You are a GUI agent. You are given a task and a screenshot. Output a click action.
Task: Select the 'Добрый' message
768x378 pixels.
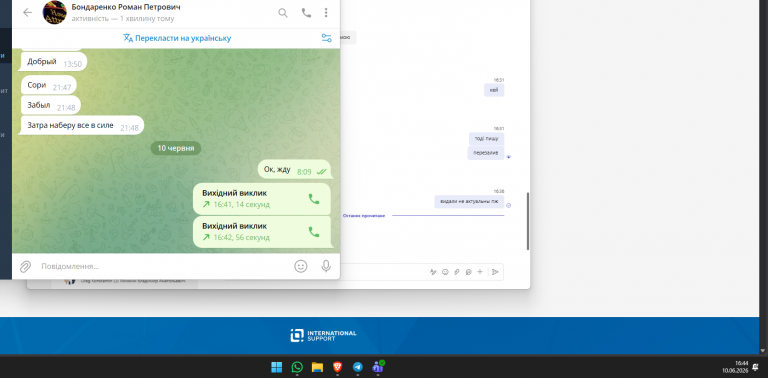coord(54,62)
